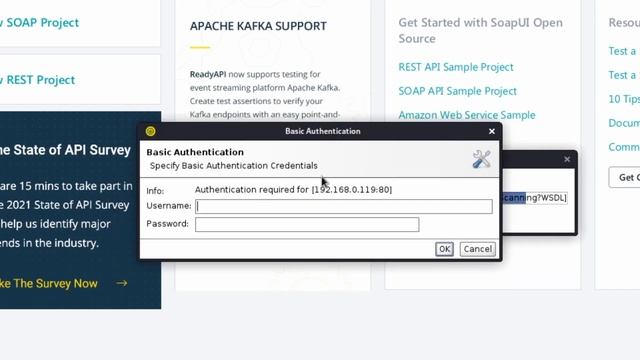This screenshot has width=640, height=360.
Task: Click Take The Survey Now link
Action: [49, 283]
